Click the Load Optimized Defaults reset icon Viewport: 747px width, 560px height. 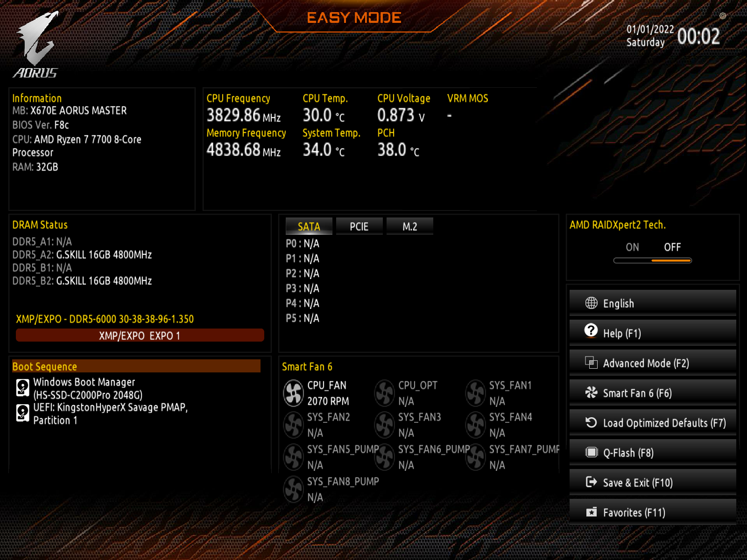tap(591, 422)
